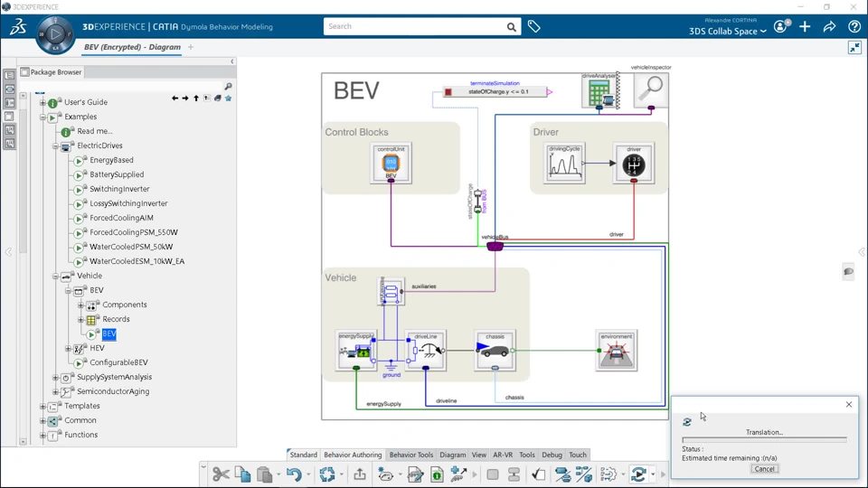Expand the Templates node

click(x=42, y=406)
